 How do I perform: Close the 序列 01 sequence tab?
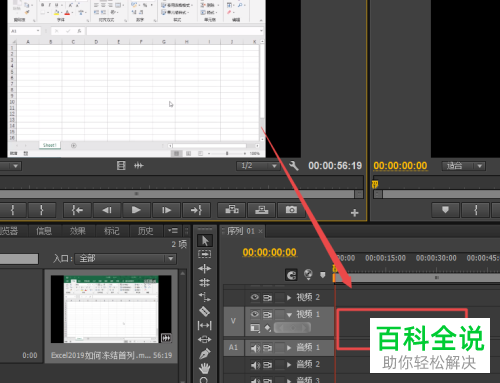point(260,231)
